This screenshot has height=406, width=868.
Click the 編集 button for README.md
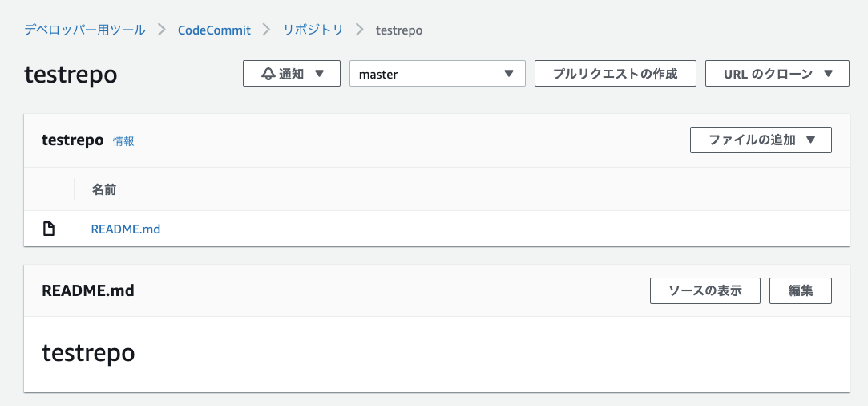801,290
